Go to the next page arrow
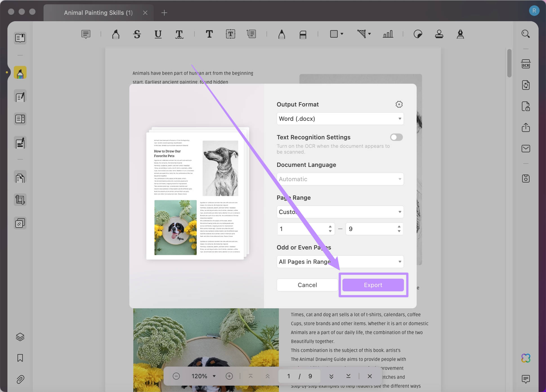The width and height of the screenshot is (546, 392). pyautogui.click(x=331, y=376)
